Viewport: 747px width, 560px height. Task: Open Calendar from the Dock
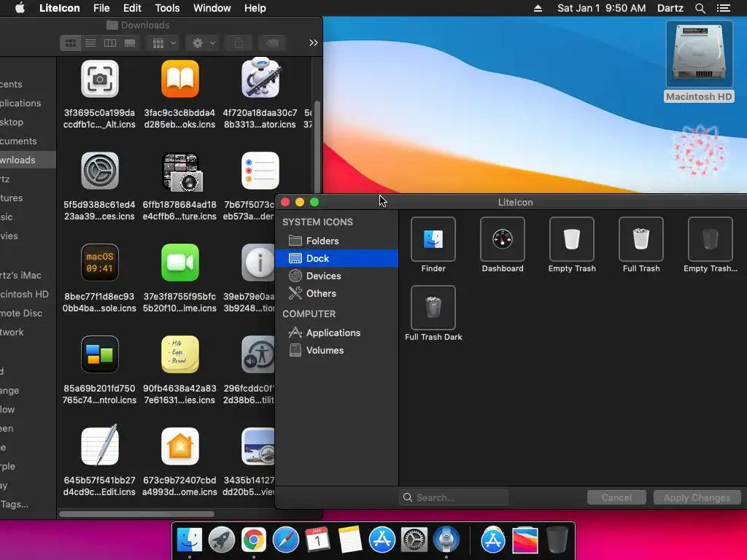pyautogui.click(x=317, y=540)
